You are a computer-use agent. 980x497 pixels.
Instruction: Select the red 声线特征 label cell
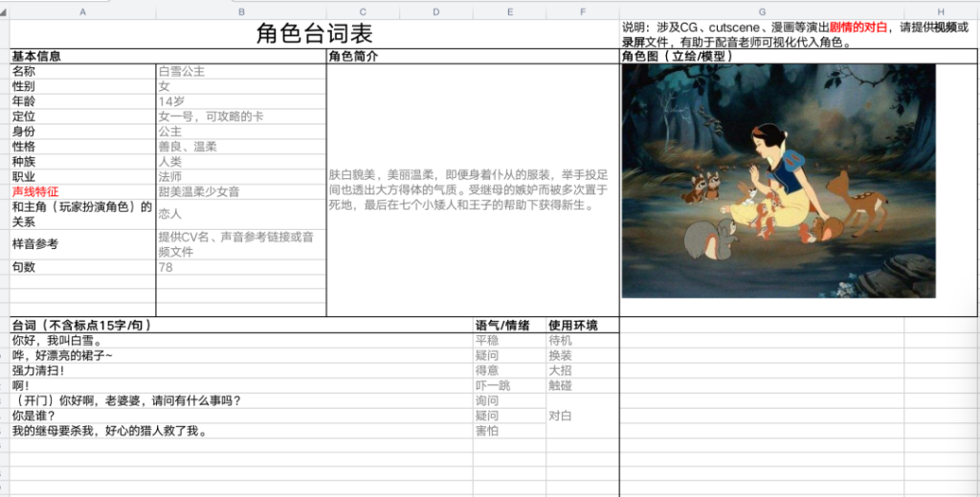click(83, 192)
